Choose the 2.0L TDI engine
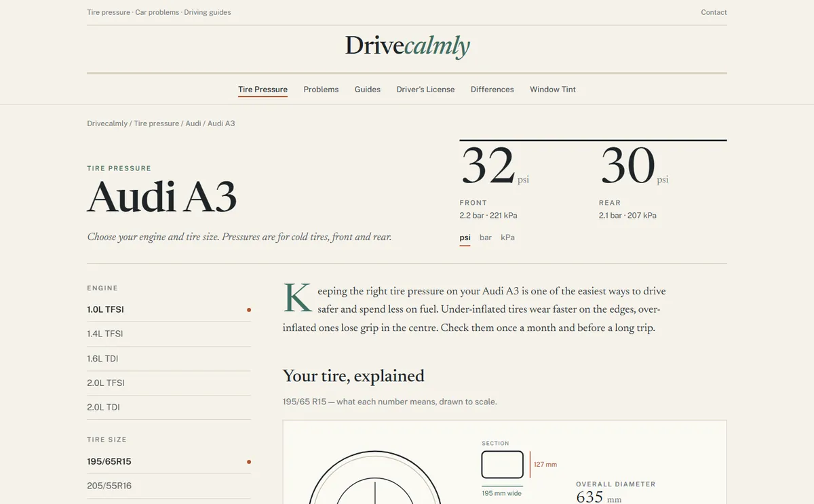 pyautogui.click(x=169, y=407)
